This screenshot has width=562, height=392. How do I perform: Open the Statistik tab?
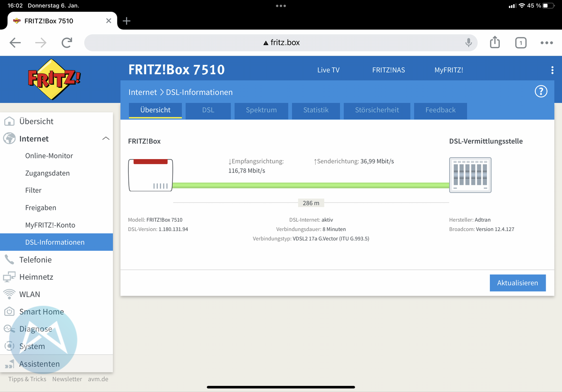(x=316, y=110)
